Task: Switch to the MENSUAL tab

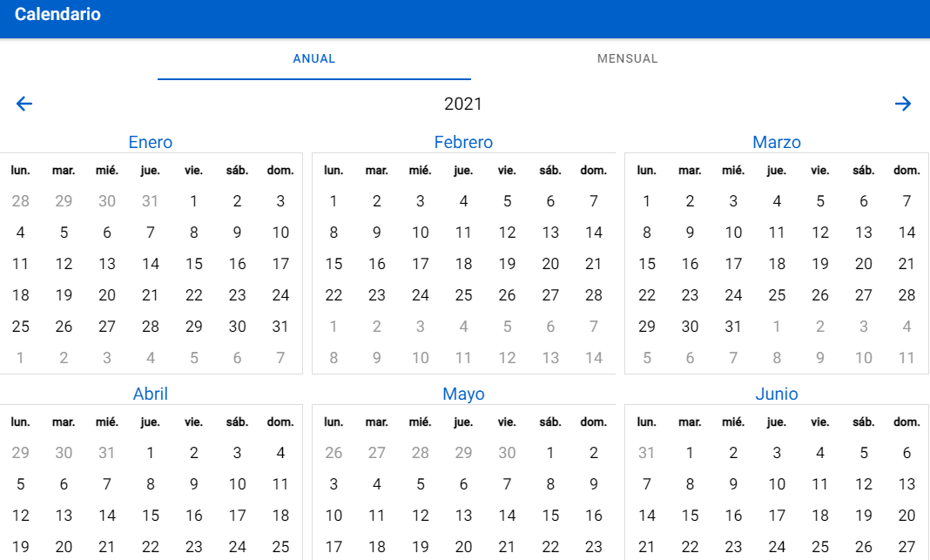Action: 627,59
